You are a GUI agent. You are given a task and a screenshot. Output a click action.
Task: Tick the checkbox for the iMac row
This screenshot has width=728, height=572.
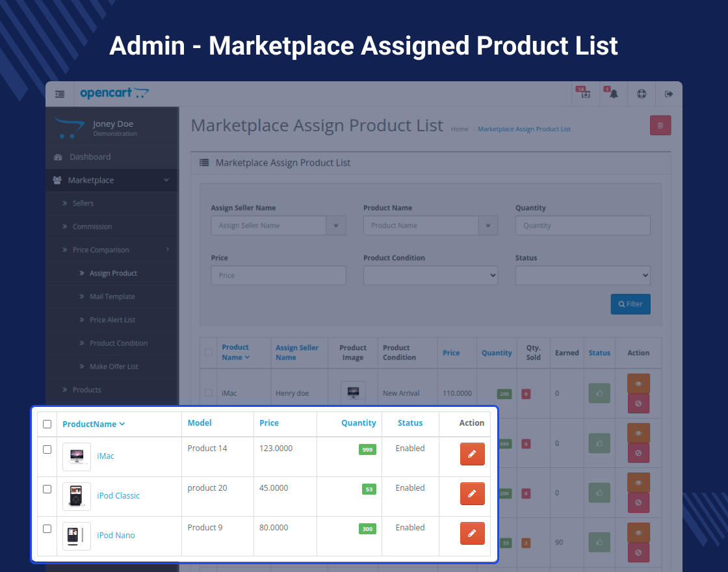point(47,449)
